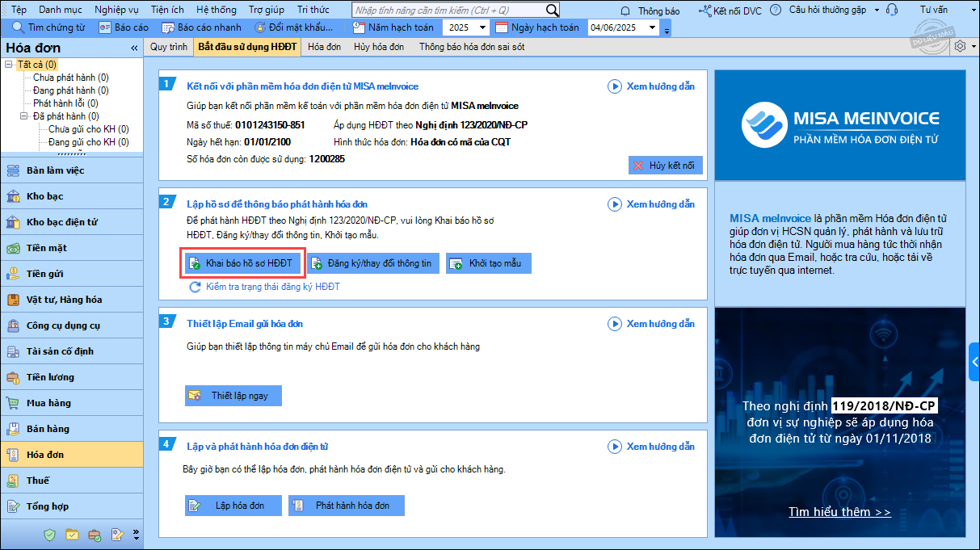Viewport: 980px width, 550px height.
Task: Switch to the Quy trình tab
Action: coord(169,47)
